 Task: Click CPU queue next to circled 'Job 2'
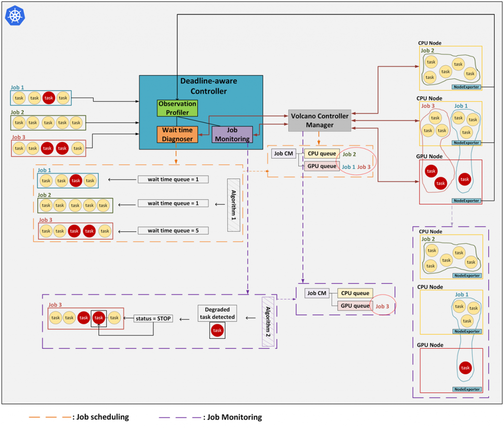click(322, 153)
